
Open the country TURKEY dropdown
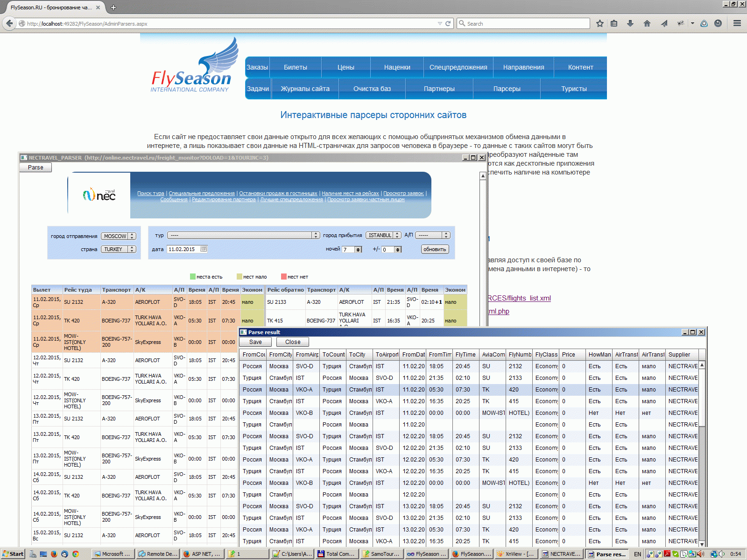click(119, 249)
